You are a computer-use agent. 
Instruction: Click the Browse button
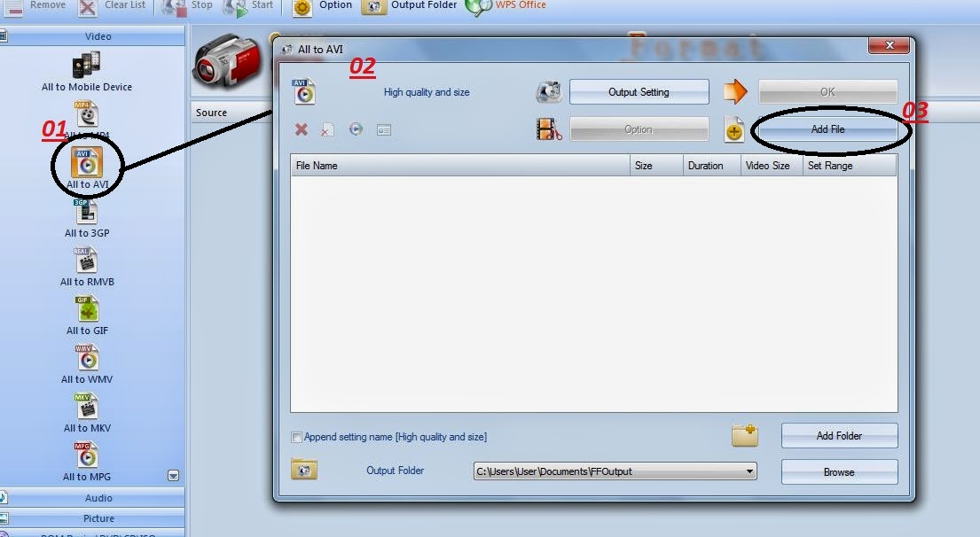(839, 472)
